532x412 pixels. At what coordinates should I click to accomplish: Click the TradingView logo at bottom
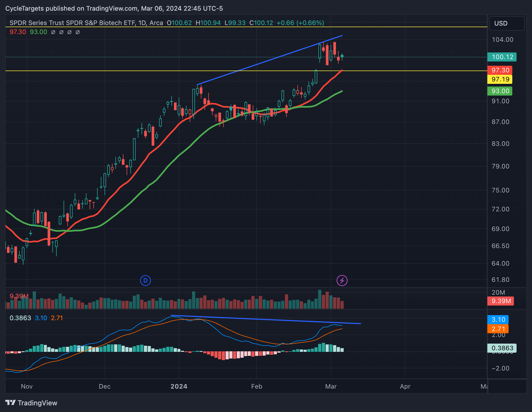(31, 403)
